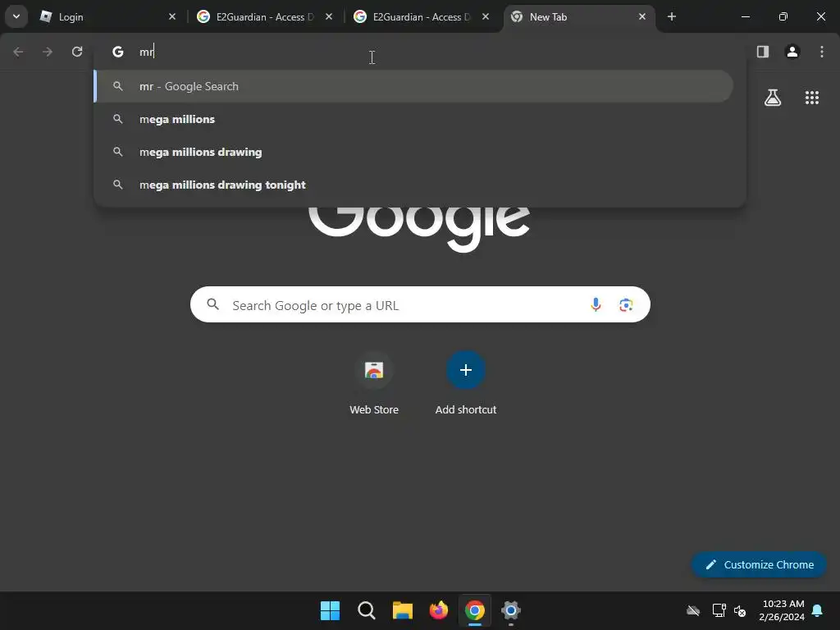The image size is (840, 630).
Task: Open the Chrome three-dot menu
Action: click(822, 52)
